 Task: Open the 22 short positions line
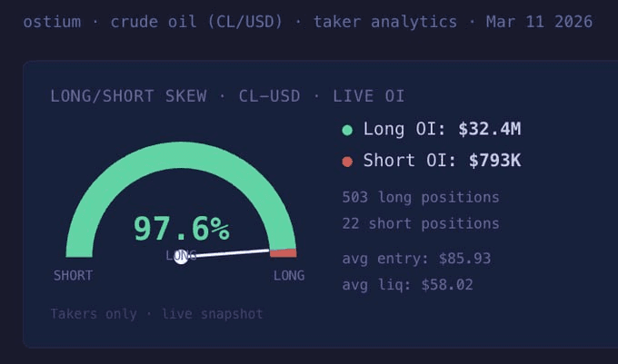(x=421, y=223)
